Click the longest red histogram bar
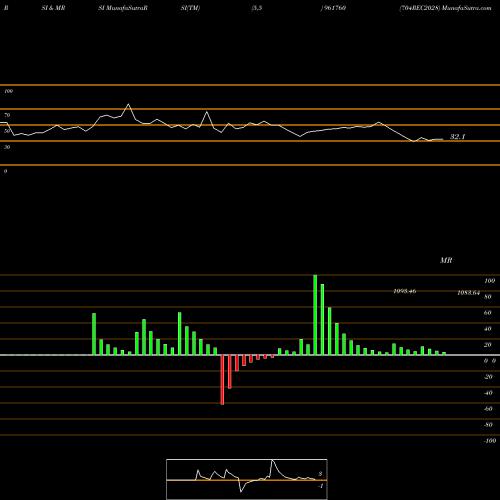Screen dimensions: 500x500 222,380
